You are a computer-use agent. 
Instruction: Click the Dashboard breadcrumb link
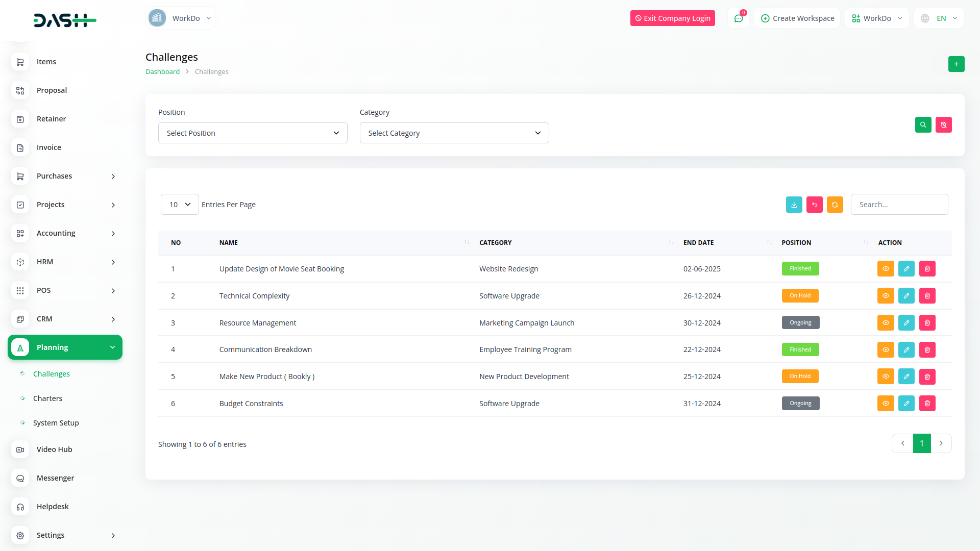(162, 72)
